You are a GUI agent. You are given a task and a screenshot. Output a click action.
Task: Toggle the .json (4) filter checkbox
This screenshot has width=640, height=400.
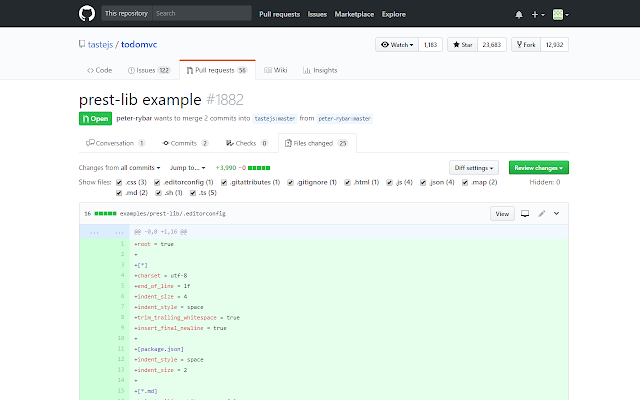[423, 182]
